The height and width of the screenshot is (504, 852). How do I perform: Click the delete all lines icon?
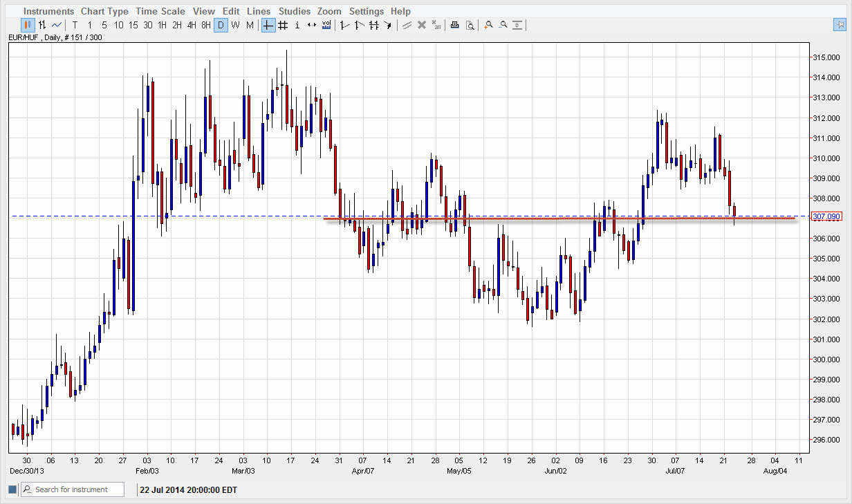(436, 25)
